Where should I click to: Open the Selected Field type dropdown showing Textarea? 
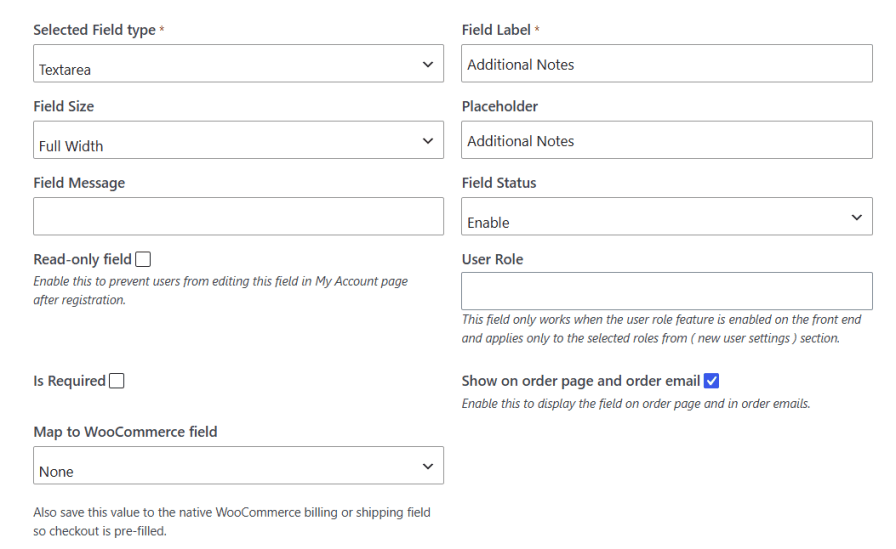pyautogui.click(x=238, y=63)
